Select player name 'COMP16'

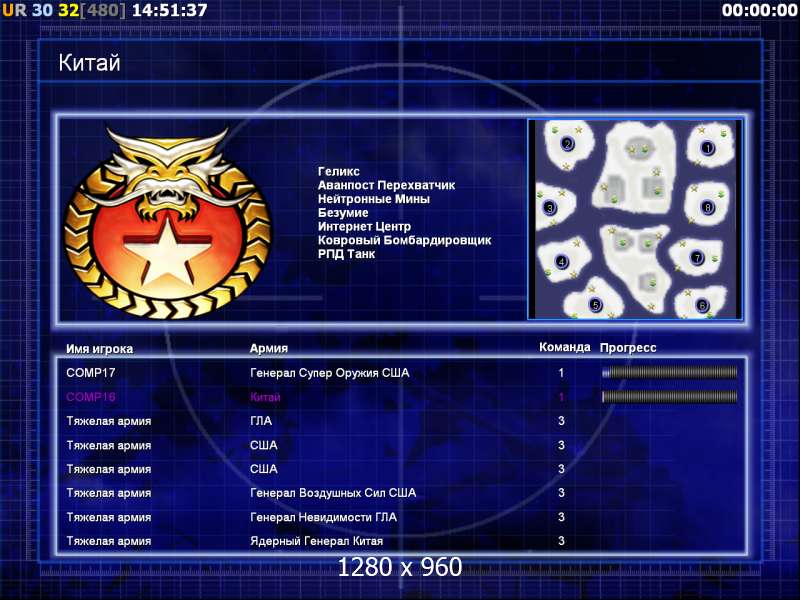[91, 397]
